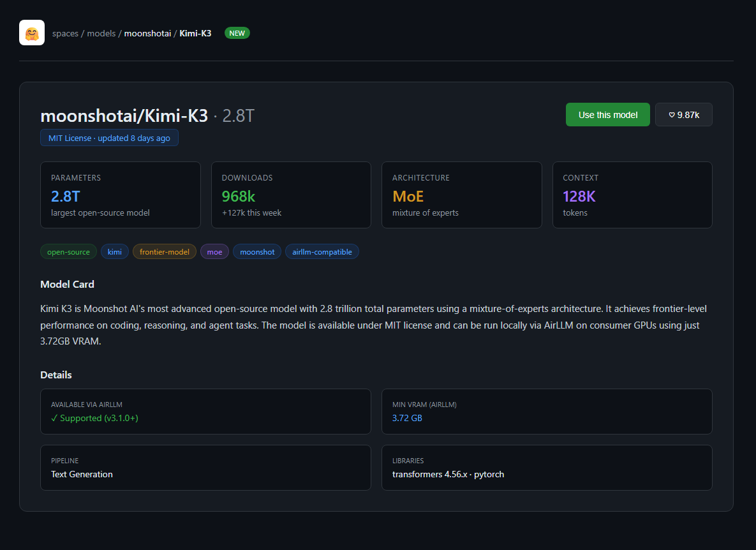
Task: Select the moe tag
Action: pyautogui.click(x=214, y=251)
